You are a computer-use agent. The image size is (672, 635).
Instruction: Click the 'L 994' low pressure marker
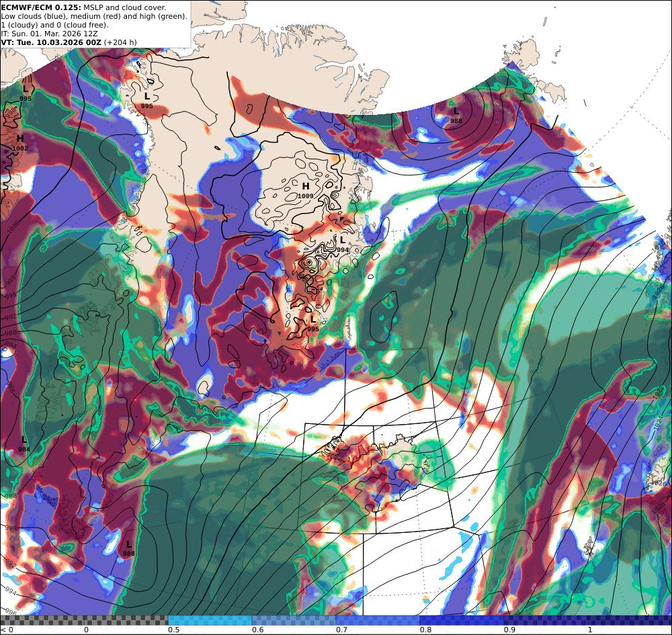[343, 244]
